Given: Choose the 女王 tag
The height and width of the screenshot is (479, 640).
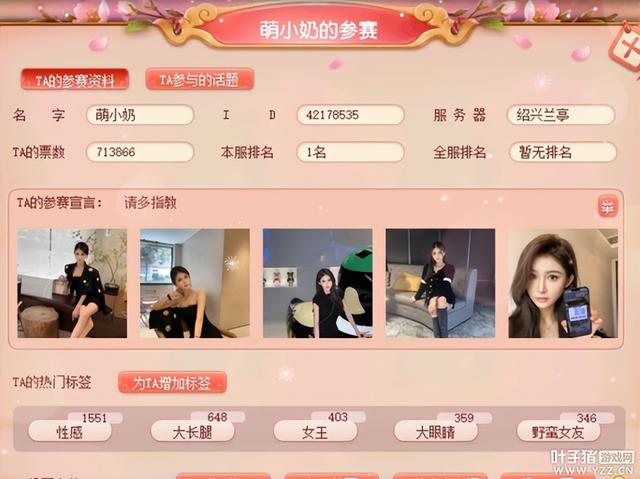Looking at the screenshot, I should (315, 431).
